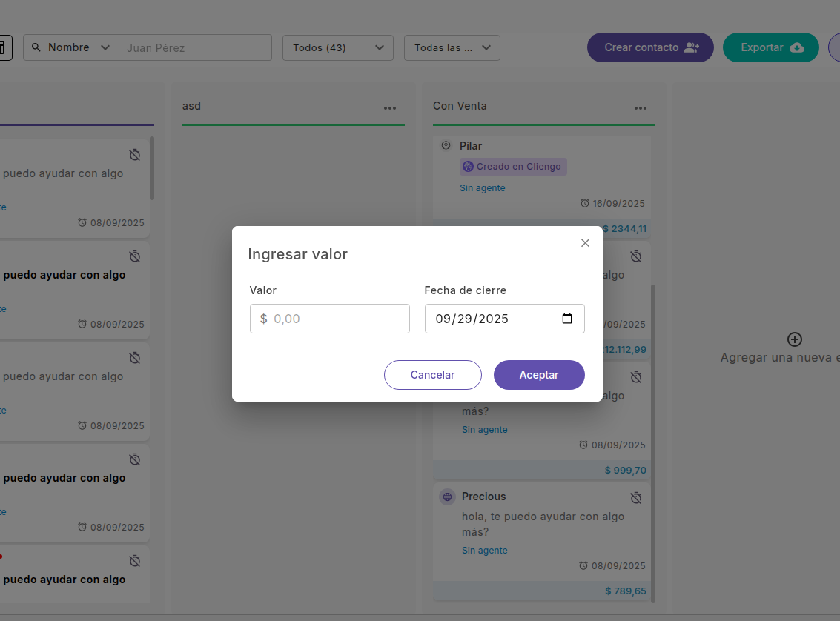
Task: Click the avatar icon on Pilar card
Action: tap(446, 145)
